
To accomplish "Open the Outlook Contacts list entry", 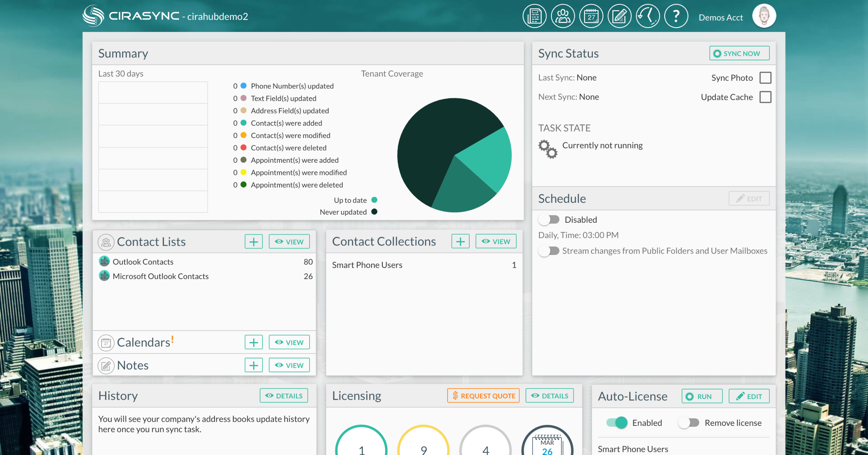I will (143, 262).
